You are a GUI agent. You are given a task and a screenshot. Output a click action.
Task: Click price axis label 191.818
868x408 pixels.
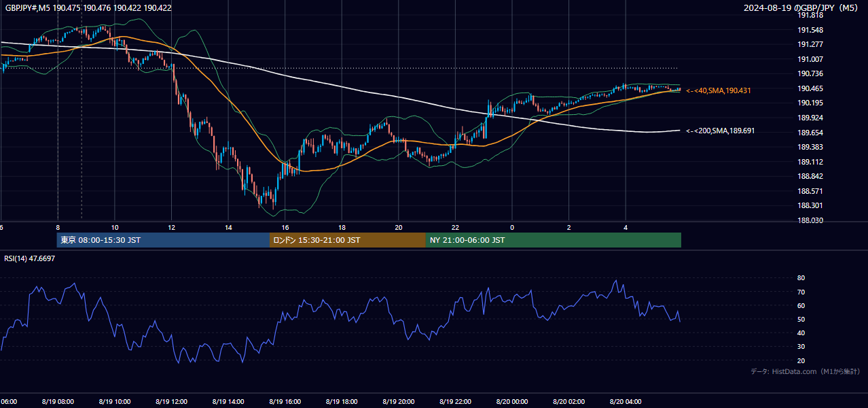[x=810, y=16]
